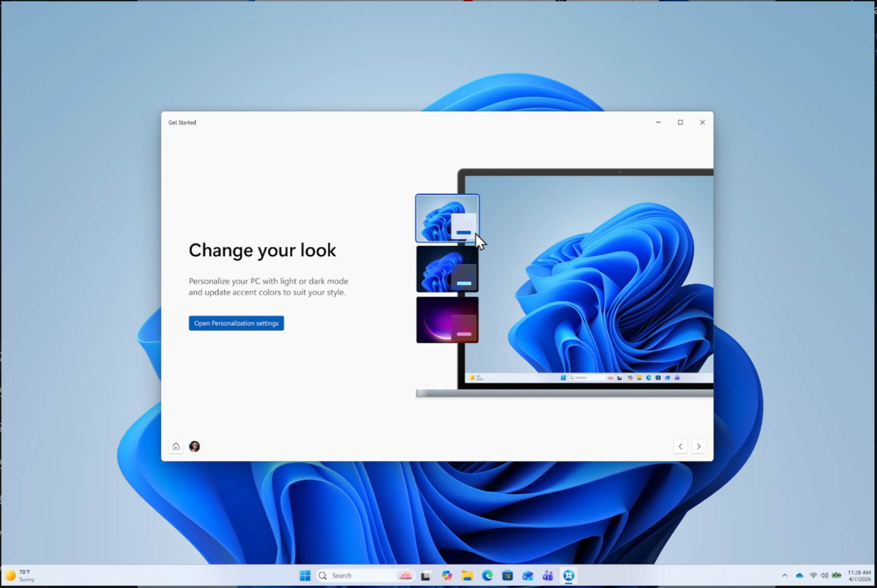The height and width of the screenshot is (588, 877).
Task: Launch Microsoft Edge from the taskbar
Action: [x=487, y=576]
